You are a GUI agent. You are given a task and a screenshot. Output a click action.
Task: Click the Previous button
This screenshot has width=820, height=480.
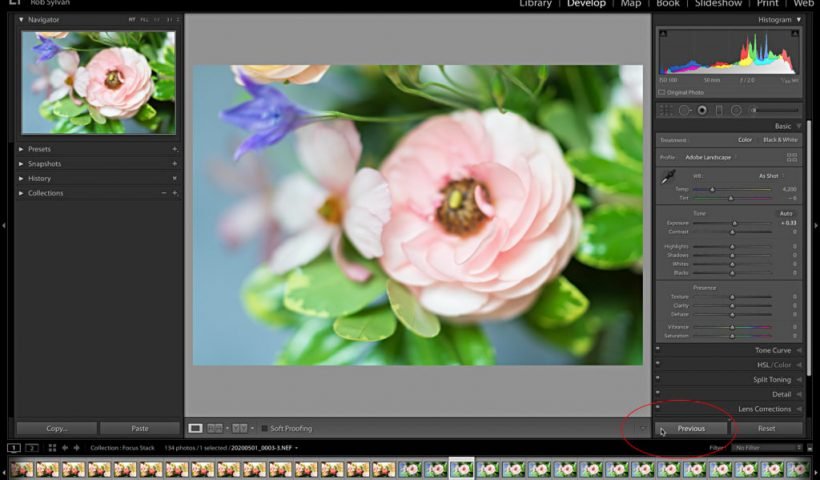pos(691,428)
